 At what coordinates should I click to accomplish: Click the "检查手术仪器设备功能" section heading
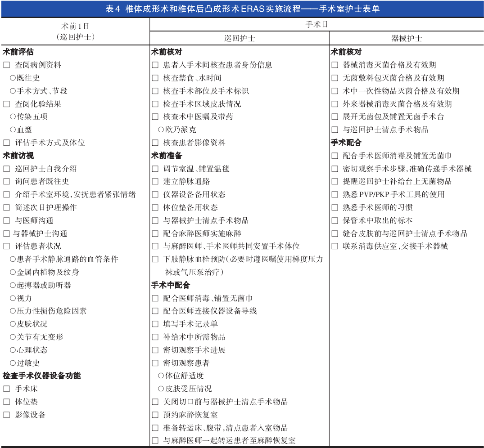42,376
